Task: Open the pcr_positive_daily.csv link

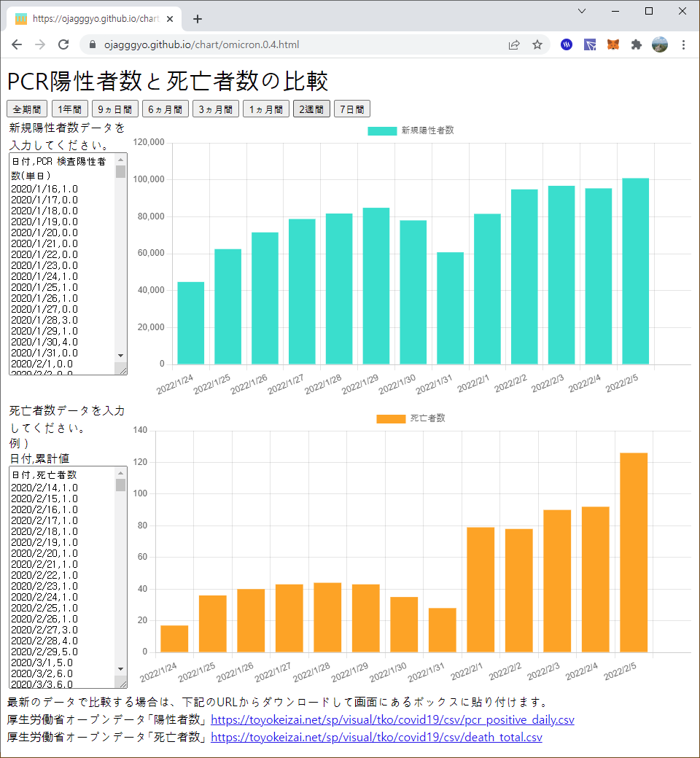Action: (x=392, y=720)
